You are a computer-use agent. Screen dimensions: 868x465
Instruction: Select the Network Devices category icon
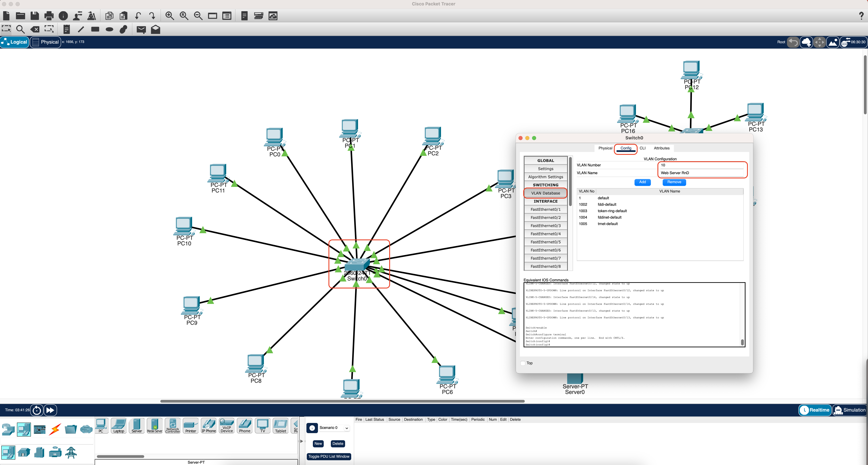click(x=8, y=429)
